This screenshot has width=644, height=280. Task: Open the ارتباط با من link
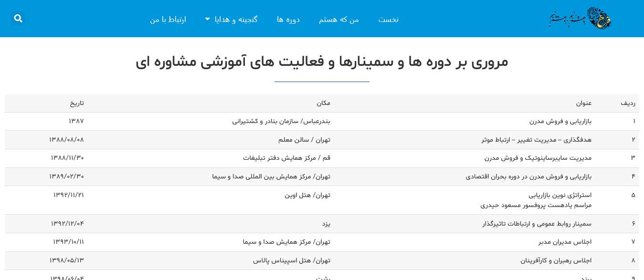click(x=168, y=20)
